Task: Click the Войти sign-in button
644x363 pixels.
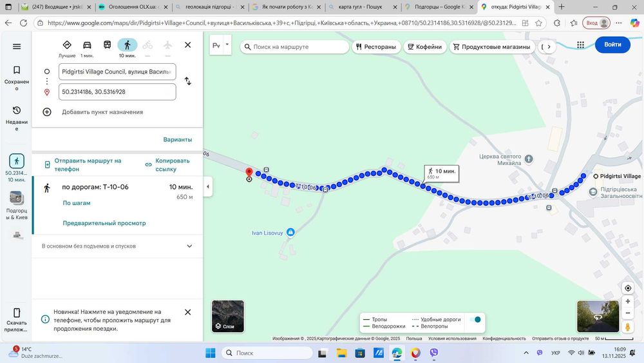Action: (x=612, y=44)
